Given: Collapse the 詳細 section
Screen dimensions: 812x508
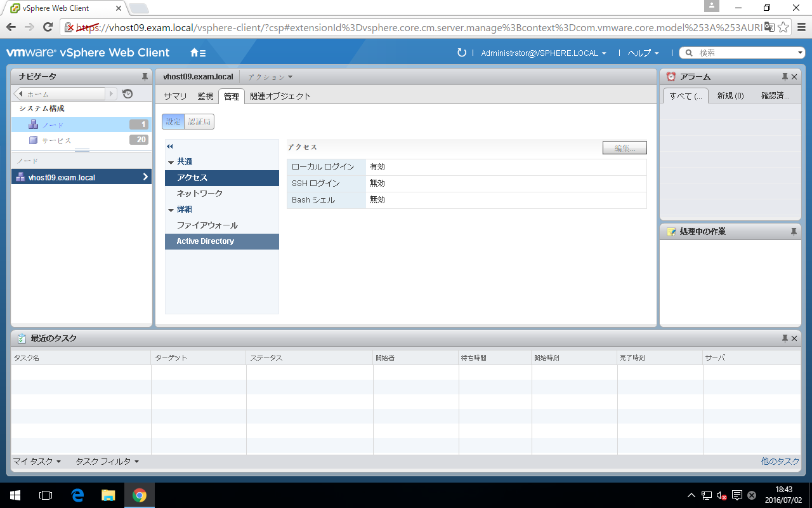Looking at the screenshot, I should [171, 210].
